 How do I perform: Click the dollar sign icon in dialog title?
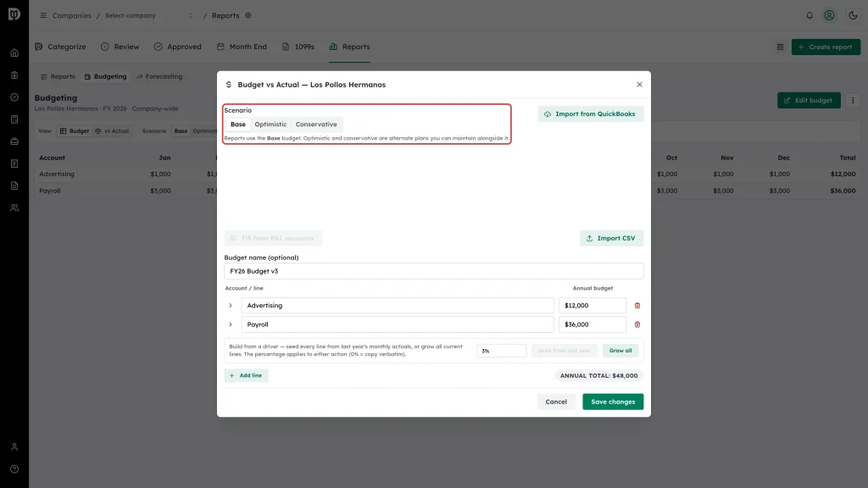point(229,85)
